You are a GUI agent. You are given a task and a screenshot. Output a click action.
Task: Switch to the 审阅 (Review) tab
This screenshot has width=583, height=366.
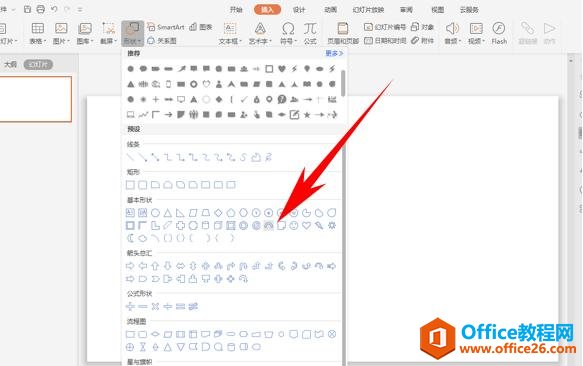click(406, 10)
